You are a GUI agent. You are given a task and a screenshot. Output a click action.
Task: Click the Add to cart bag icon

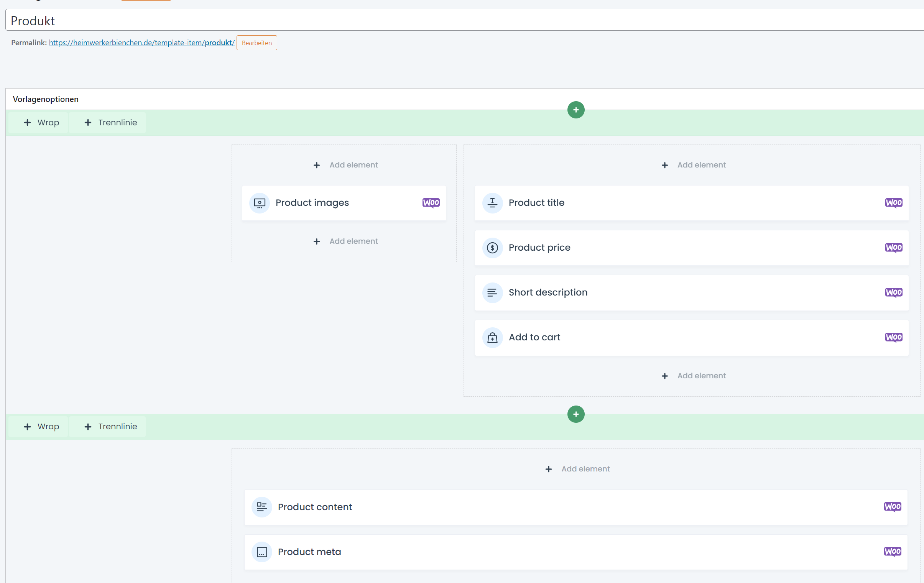[x=492, y=338]
